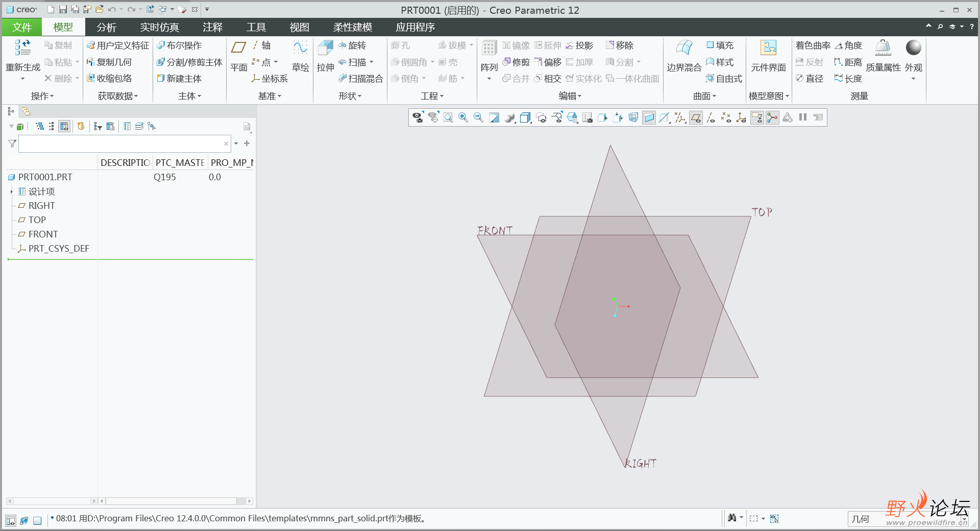Click the Revolve (旋转) tool
The width and height of the screenshot is (980, 531).
[x=352, y=45]
